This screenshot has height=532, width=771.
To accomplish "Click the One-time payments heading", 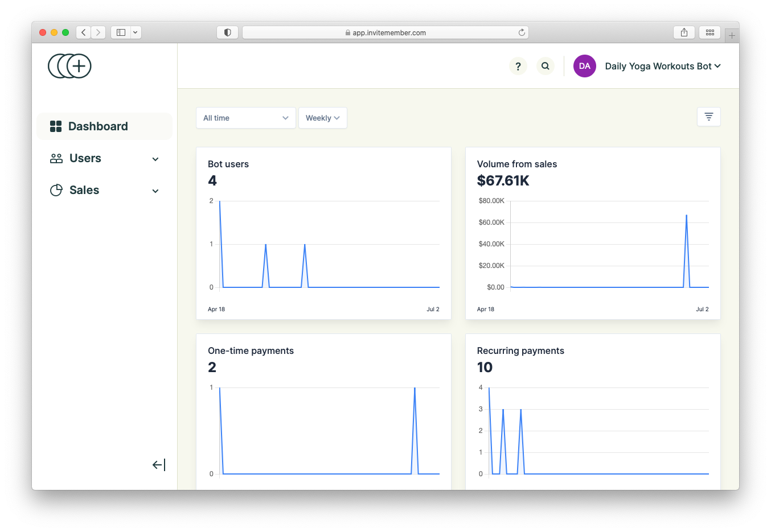I will click(x=251, y=350).
